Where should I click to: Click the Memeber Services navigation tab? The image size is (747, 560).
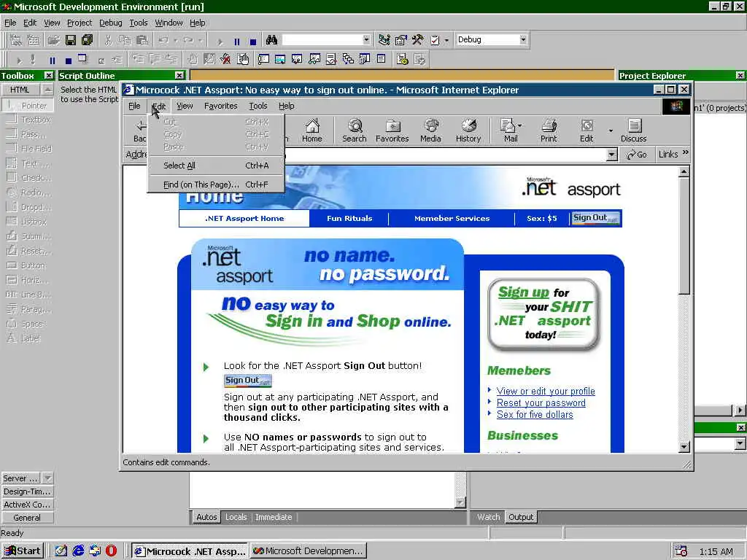(x=452, y=219)
